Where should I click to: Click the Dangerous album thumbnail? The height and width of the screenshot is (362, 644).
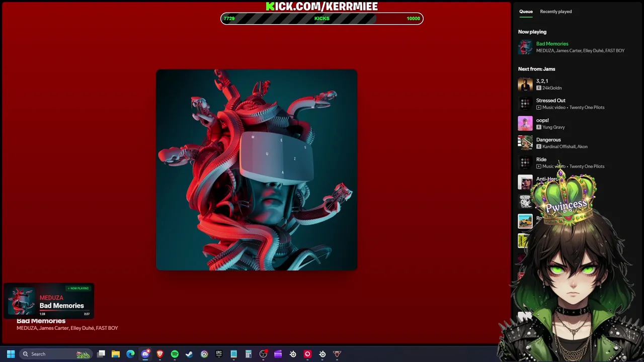click(525, 143)
